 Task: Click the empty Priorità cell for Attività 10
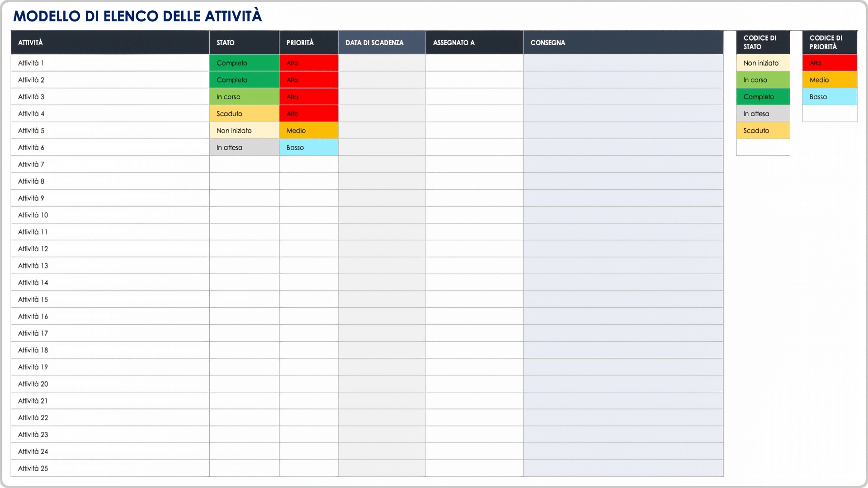tap(309, 215)
